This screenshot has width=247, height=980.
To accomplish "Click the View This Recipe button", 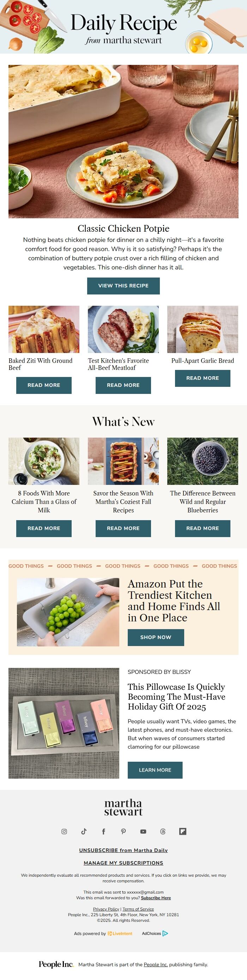I will (x=123, y=286).
